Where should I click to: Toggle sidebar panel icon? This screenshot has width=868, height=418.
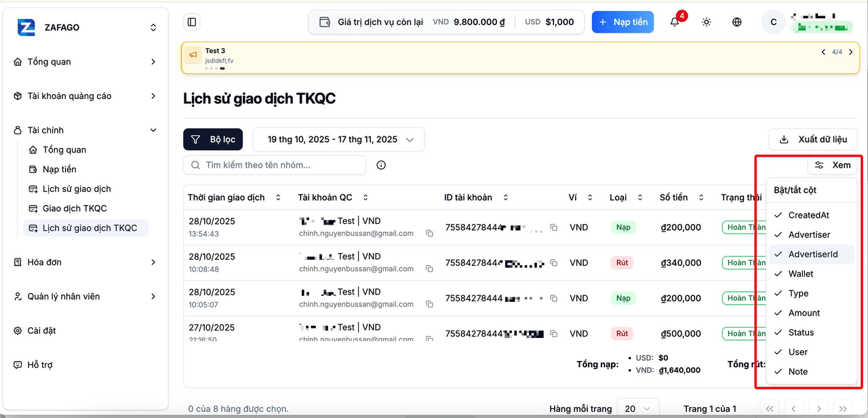coord(192,22)
